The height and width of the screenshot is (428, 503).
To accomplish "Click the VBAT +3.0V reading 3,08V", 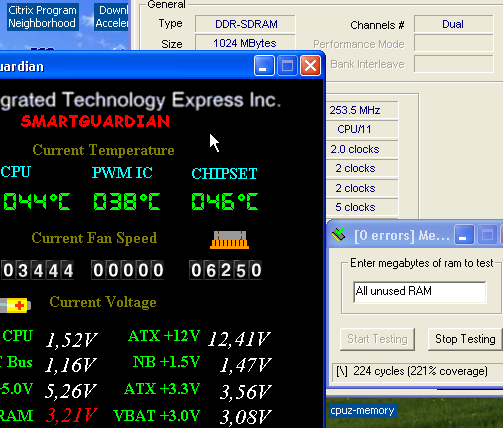I will (x=246, y=417).
